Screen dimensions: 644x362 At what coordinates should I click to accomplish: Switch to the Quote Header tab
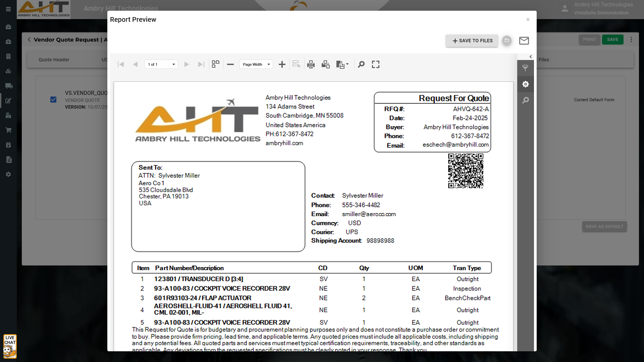[54, 60]
